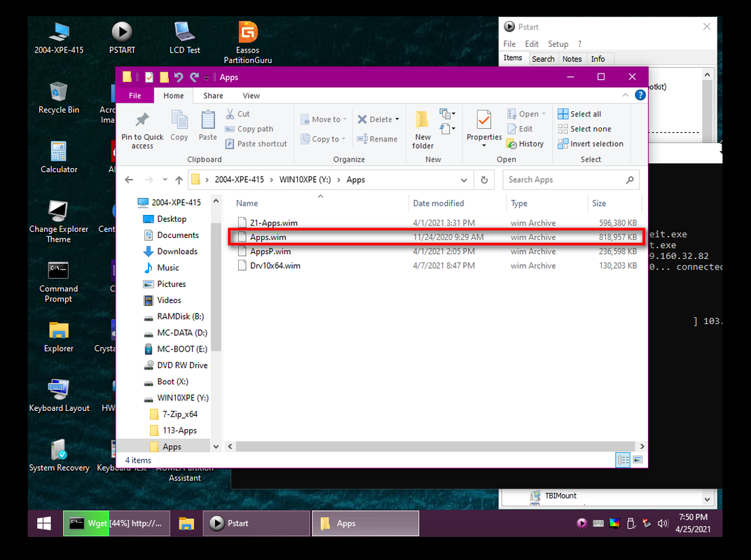Screen dimensions: 751x560
Task: Click History in the Open group
Action: pos(525,143)
